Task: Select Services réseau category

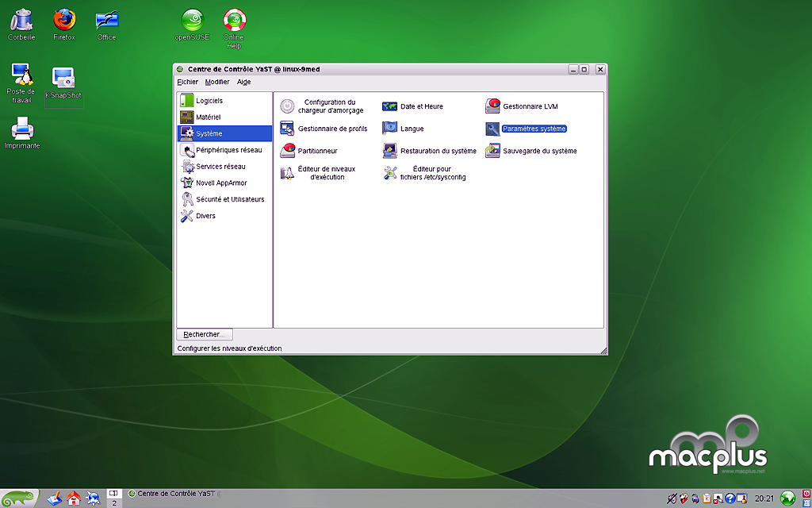Action: (224, 167)
